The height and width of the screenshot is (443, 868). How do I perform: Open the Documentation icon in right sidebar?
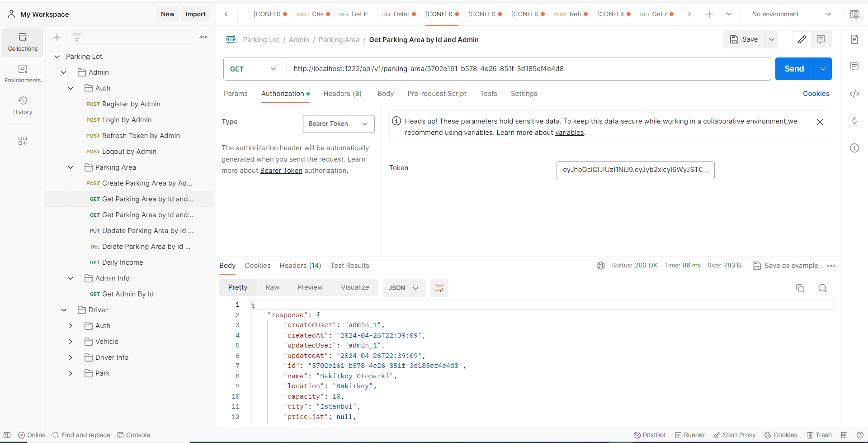point(854,39)
